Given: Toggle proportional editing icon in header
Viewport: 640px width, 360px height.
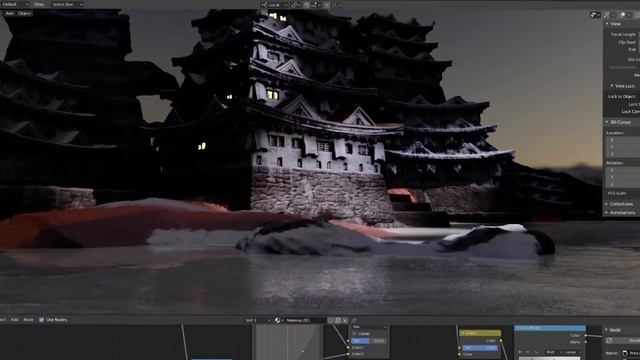Looking at the screenshot, I should [327, 5].
